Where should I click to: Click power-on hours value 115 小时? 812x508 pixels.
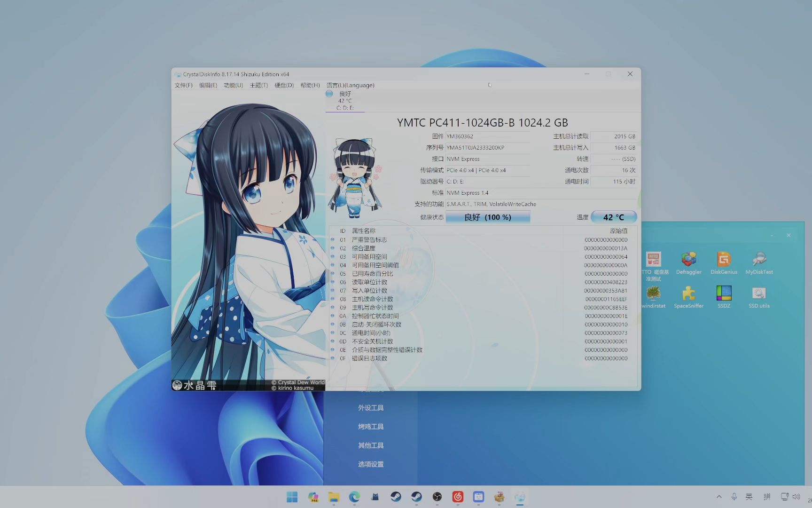[x=614, y=182]
